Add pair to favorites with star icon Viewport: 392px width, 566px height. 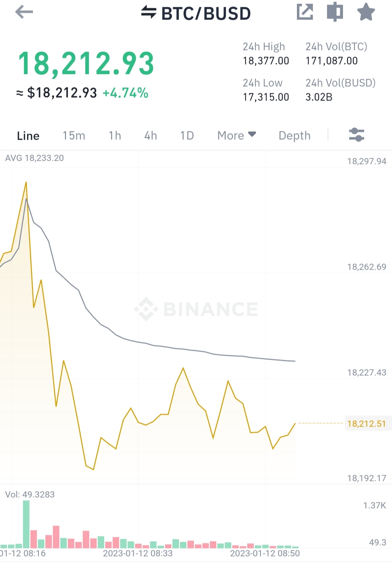pyautogui.click(x=366, y=12)
